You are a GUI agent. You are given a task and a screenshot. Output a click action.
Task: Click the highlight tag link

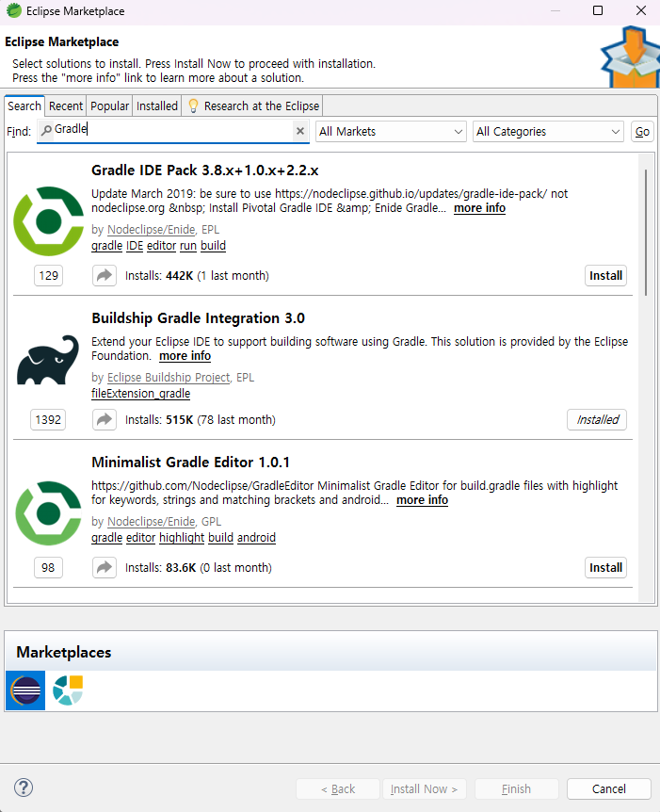(182, 538)
